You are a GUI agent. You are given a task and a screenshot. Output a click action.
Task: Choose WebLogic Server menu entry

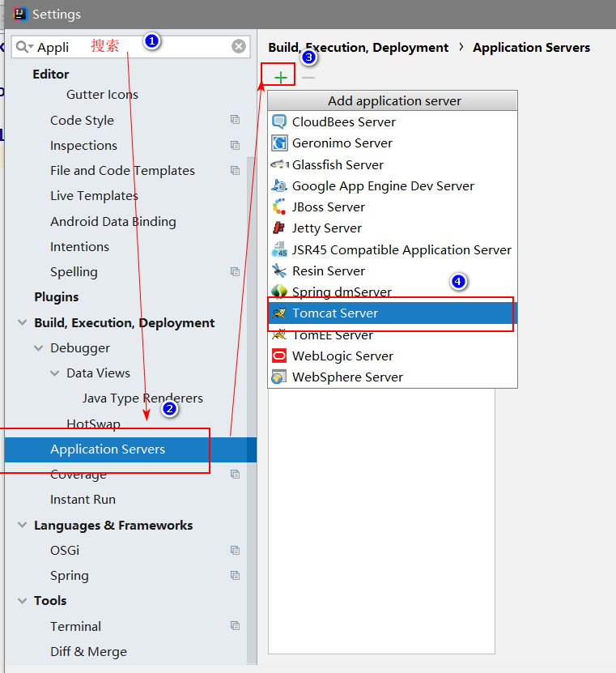click(393, 356)
